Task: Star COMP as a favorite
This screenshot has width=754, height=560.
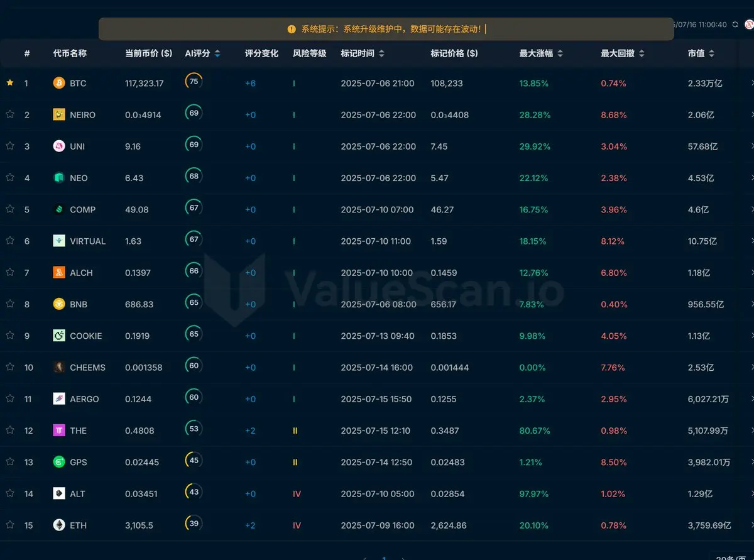Action: pyautogui.click(x=10, y=209)
